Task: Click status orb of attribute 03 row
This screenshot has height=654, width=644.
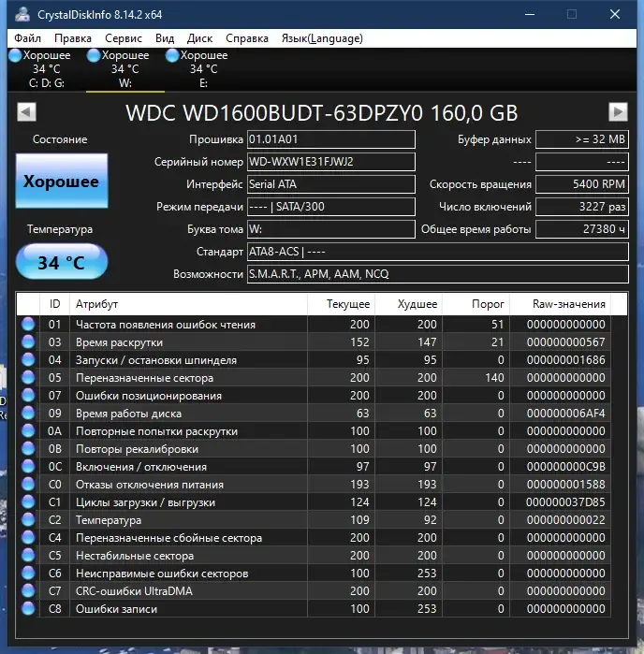Action: (28, 342)
